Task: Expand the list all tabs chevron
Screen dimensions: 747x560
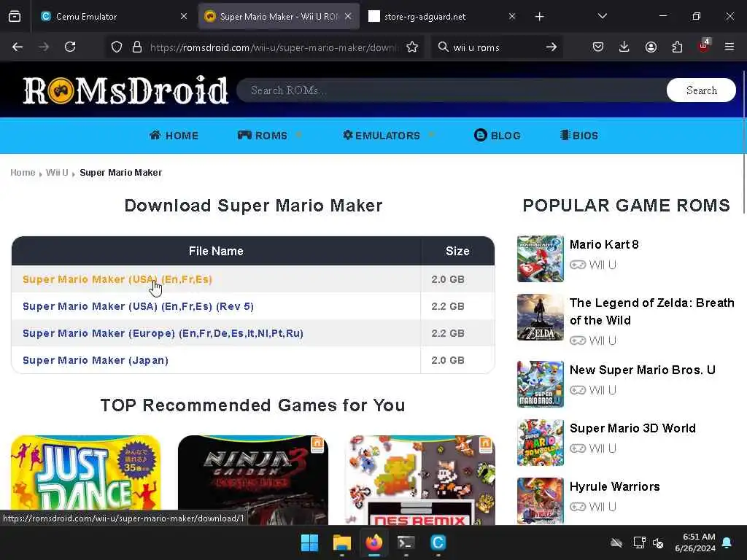Action: [602, 16]
